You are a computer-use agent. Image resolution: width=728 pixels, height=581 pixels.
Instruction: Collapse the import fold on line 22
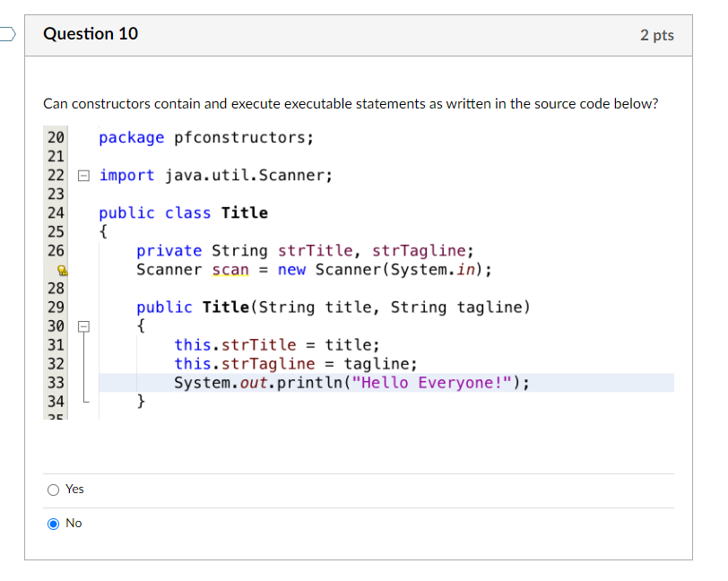pyautogui.click(x=83, y=176)
